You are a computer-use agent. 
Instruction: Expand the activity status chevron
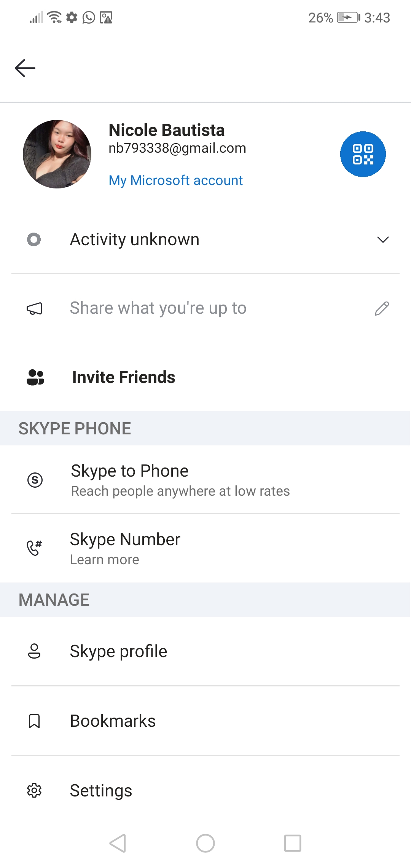point(383,239)
